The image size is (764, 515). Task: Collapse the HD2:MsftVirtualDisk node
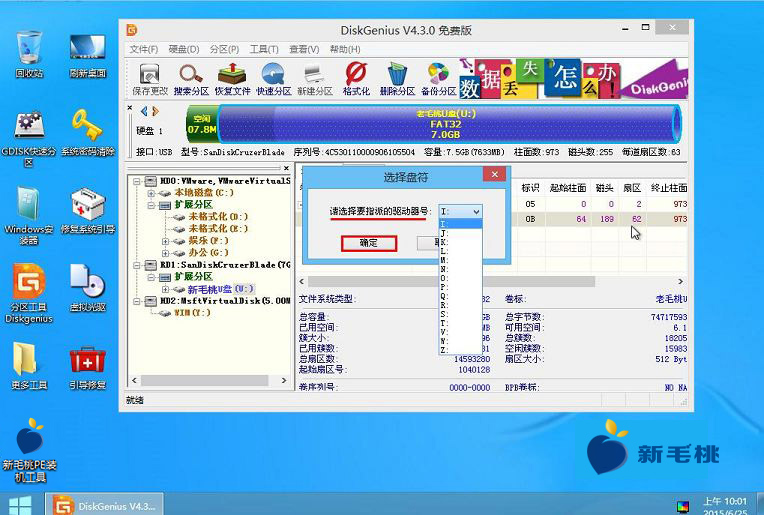(x=137, y=301)
